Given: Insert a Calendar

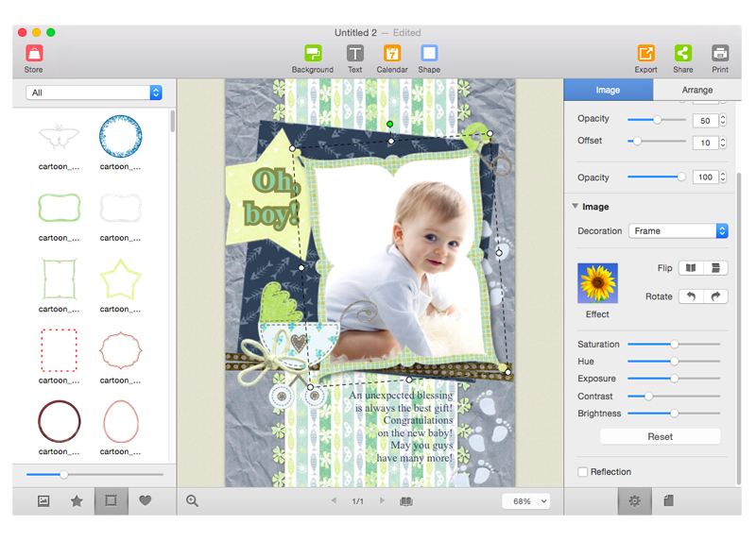Looking at the screenshot, I should pyautogui.click(x=392, y=59).
